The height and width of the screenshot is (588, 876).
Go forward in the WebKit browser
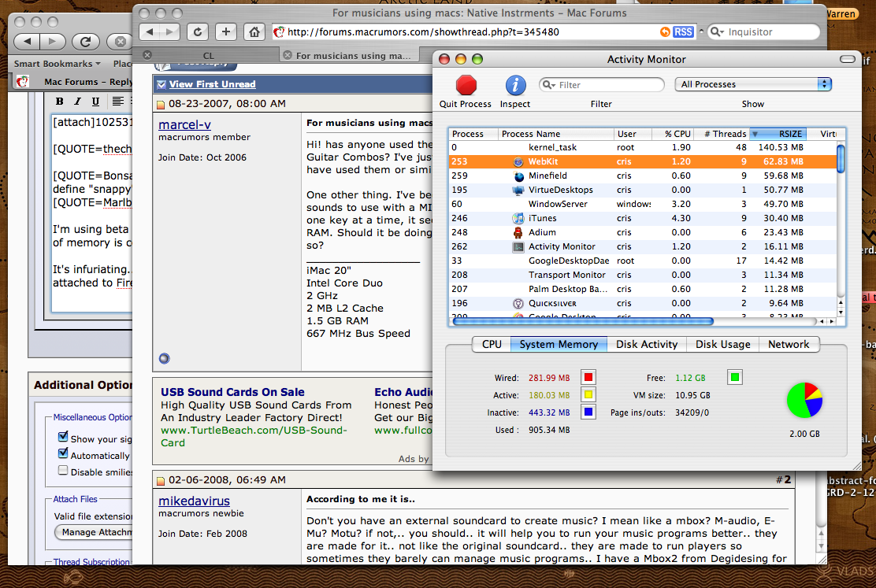click(170, 31)
